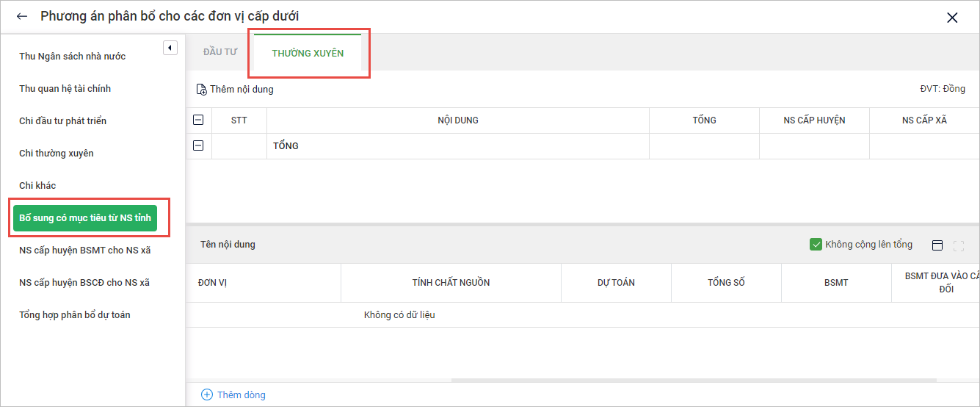This screenshot has height=407, width=980.
Task: Click the back arrow in the header
Action: coord(22,16)
